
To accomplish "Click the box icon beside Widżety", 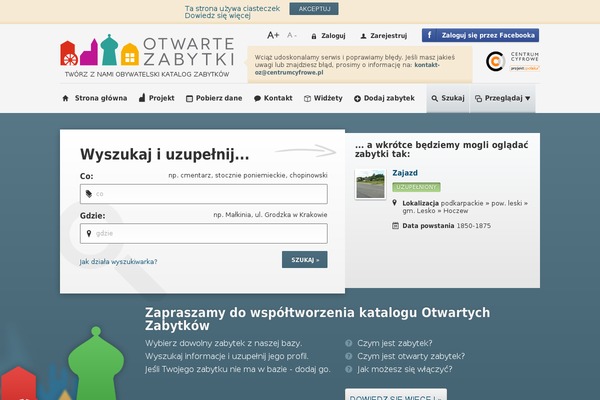I will pos(307,98).
